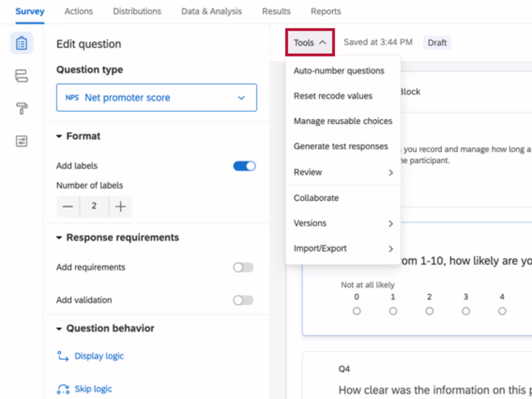Viewport: 532px width, 399px height.
Task: Click the number of labels value field
Action: pos(94,207)
